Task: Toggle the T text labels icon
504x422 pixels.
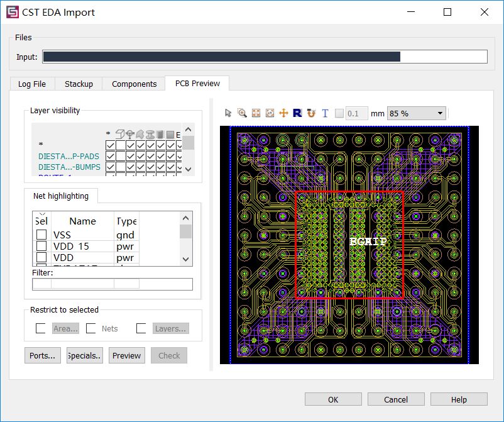Action: (325, 113)
